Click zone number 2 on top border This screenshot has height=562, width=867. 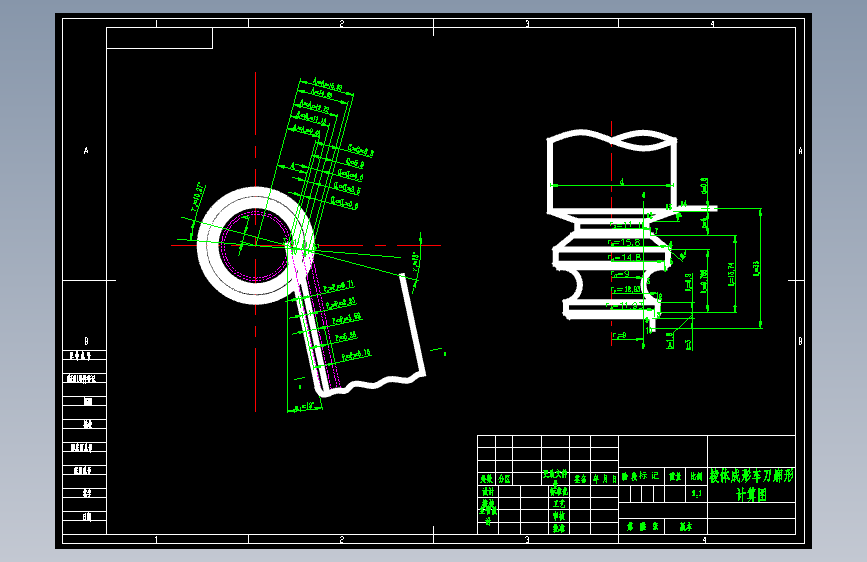click(342, 23)
